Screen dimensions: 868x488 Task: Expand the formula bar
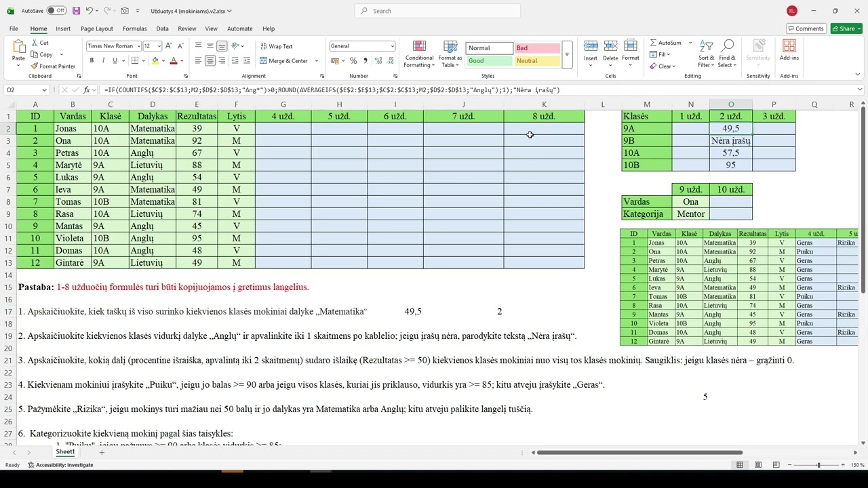point(860,89)
